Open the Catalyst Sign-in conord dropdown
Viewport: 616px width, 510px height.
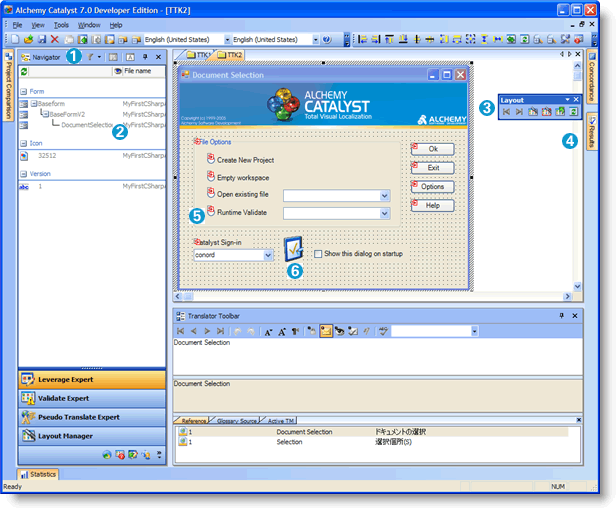tap(268, 255)
